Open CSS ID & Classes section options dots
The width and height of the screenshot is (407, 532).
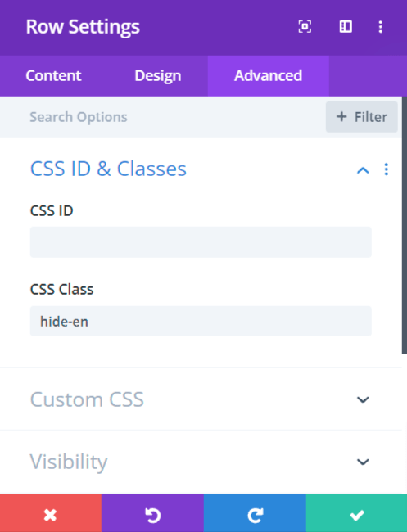point(387,169)
